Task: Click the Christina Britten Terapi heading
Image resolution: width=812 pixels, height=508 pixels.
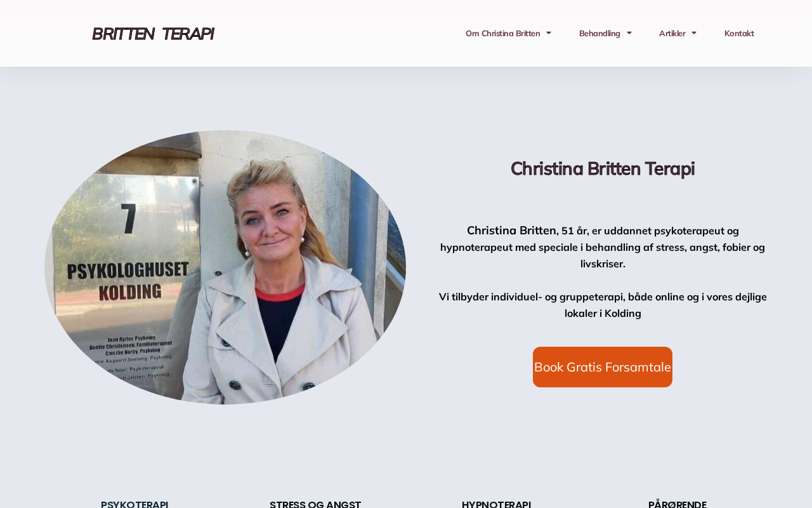Action: point(603,168)
